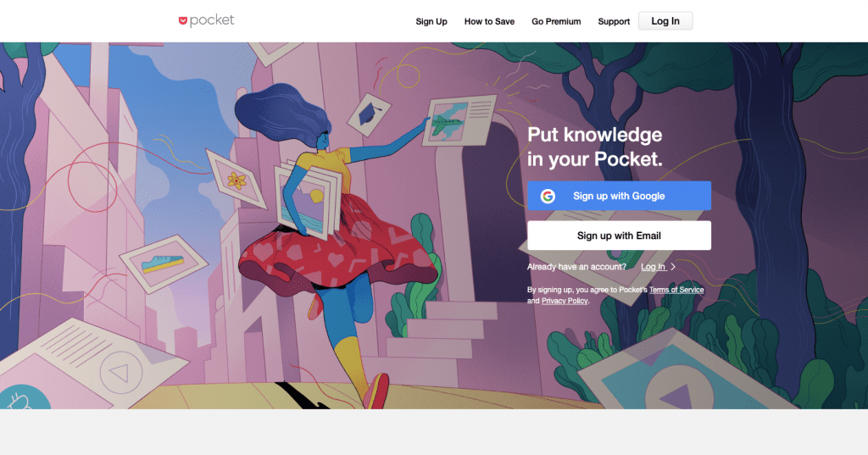Click the airplane card illustration

[x=459, y=119]
